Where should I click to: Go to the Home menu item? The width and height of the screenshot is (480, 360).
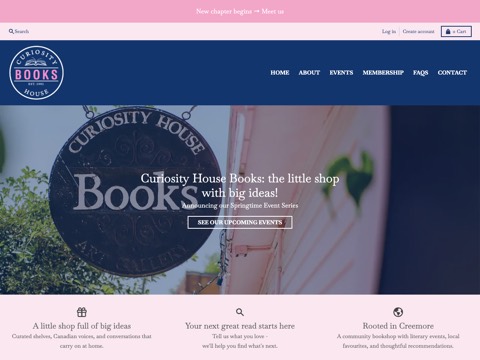(x=280, y=73)
